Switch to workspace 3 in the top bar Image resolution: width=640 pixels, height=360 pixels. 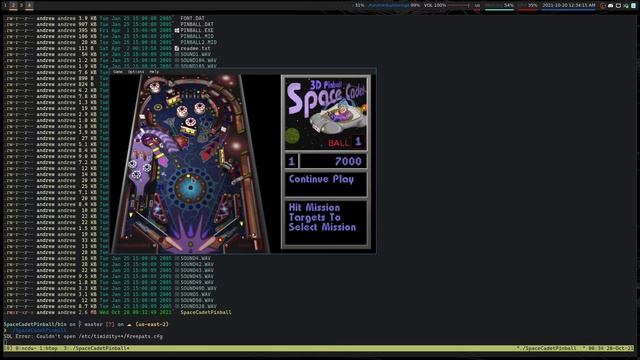[21, 5]
